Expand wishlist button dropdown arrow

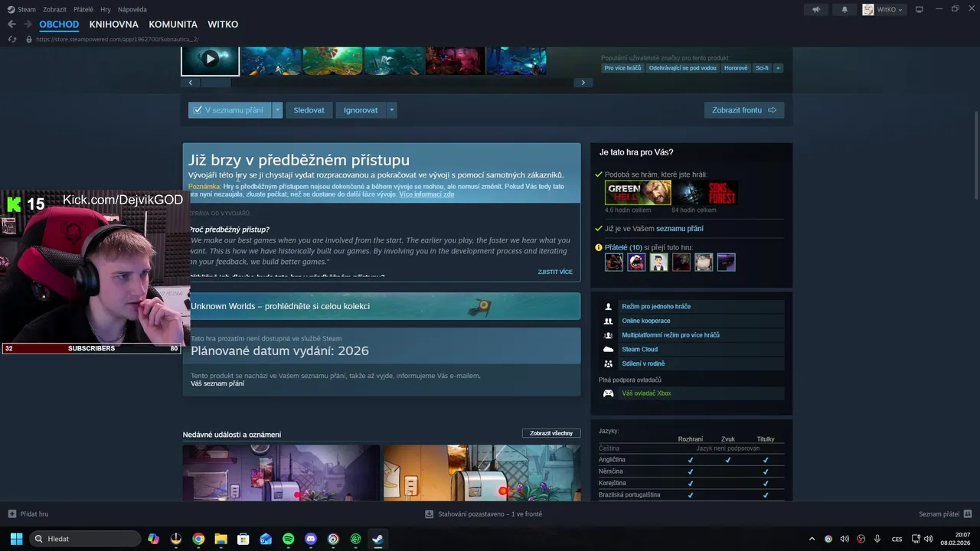[x=277, y=110]
